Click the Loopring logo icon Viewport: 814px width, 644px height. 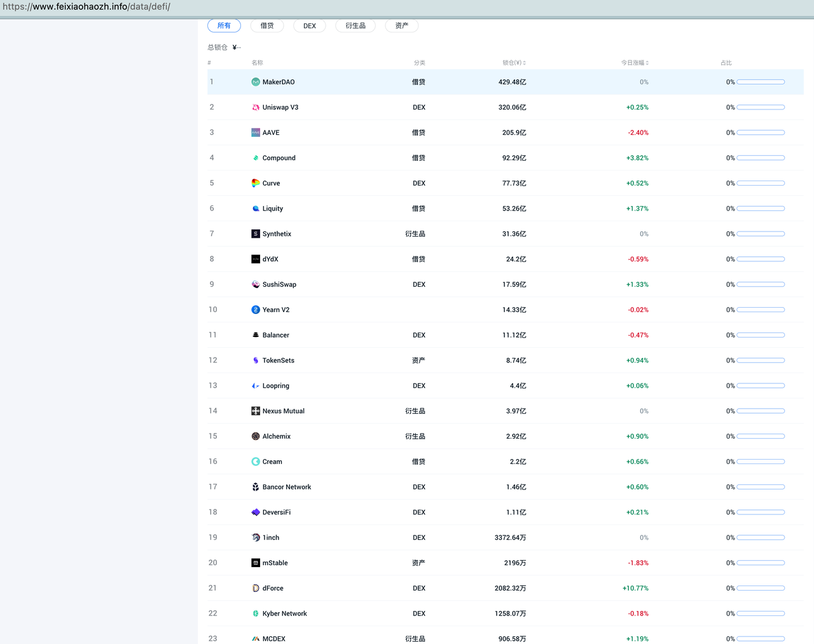(256, 386)
